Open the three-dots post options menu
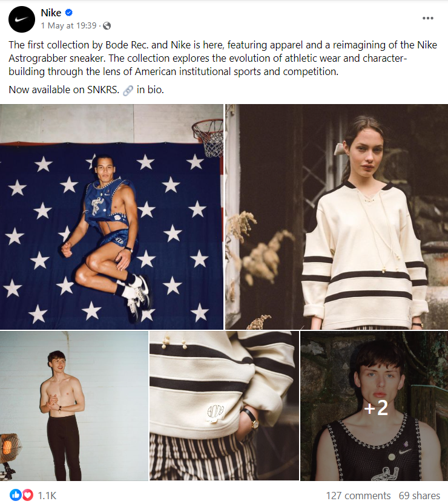This screenshot has height=504, width=448. (428, 18)
